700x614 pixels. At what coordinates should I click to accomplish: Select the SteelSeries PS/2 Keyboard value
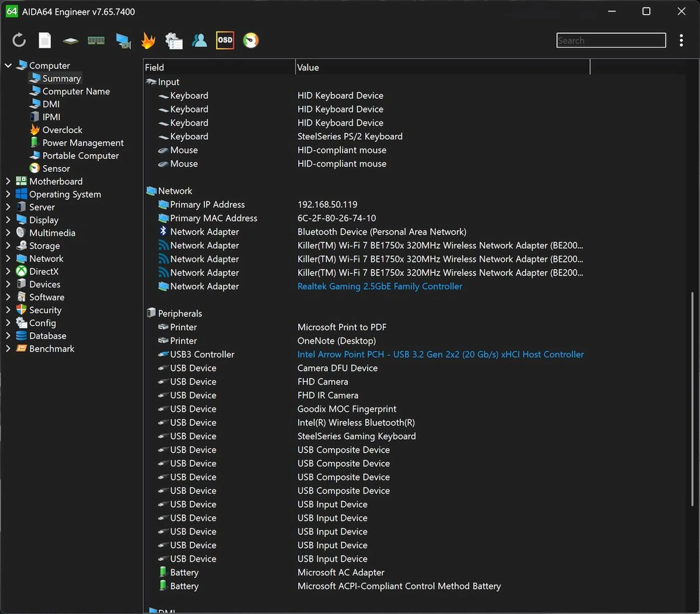(x=350, y=136)
